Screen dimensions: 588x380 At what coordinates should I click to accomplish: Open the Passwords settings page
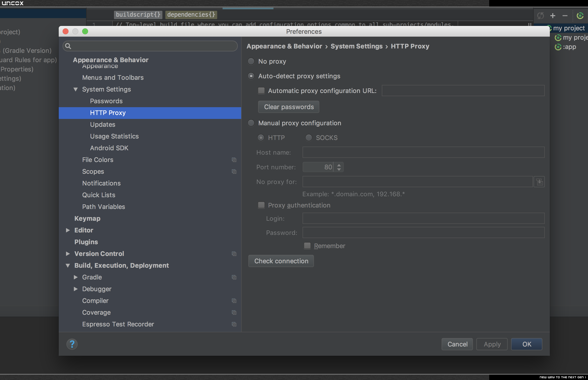(x=106, y=101)
